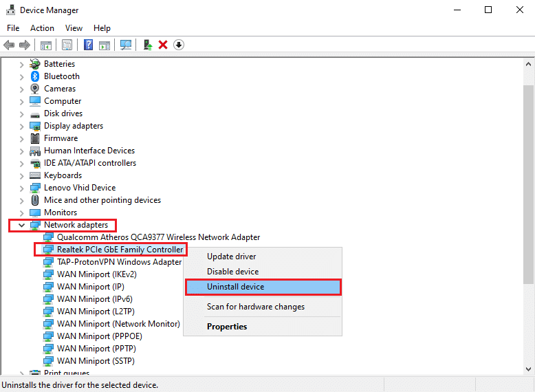
Task: Click the vertical scrollbar down arrow
Action: pos(528,369)
